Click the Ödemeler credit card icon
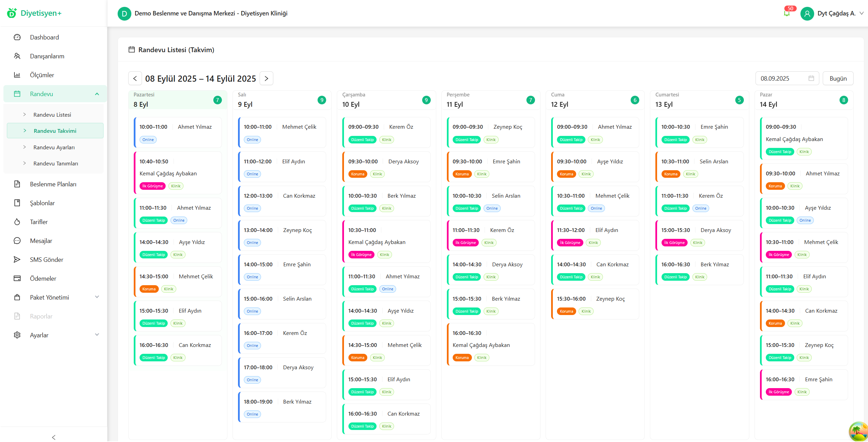 click(17, 278)
